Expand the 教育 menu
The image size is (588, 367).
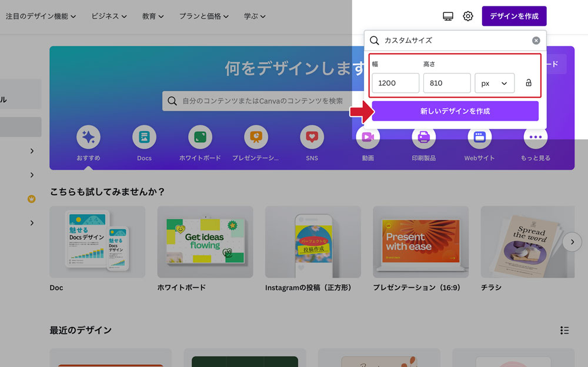click(153, 16)
